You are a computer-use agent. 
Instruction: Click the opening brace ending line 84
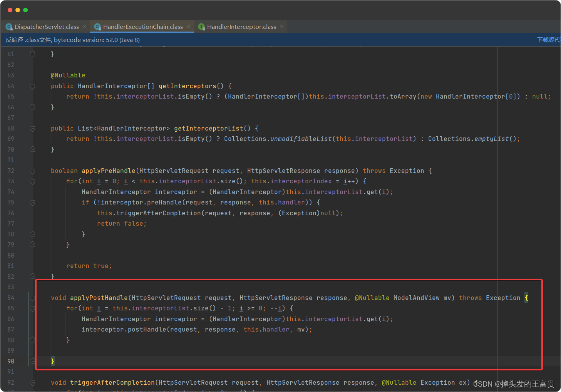point(526,298)
